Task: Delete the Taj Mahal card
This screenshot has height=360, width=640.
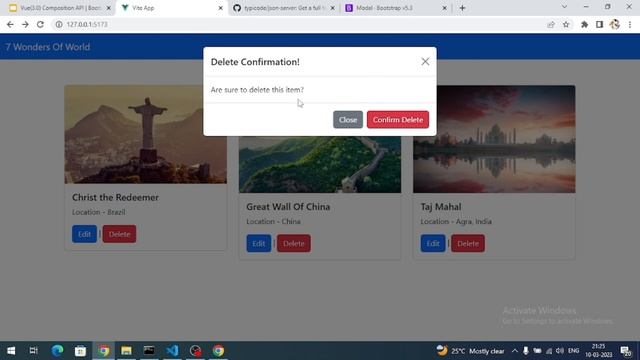Action: [468, 243]
